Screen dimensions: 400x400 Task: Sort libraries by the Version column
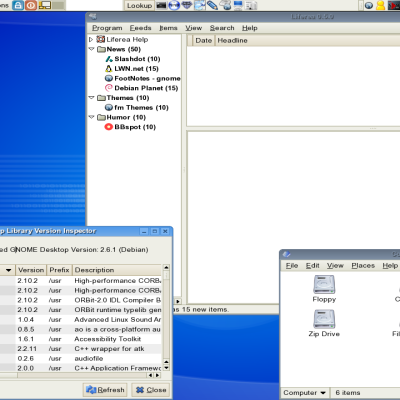pos(31,270)
